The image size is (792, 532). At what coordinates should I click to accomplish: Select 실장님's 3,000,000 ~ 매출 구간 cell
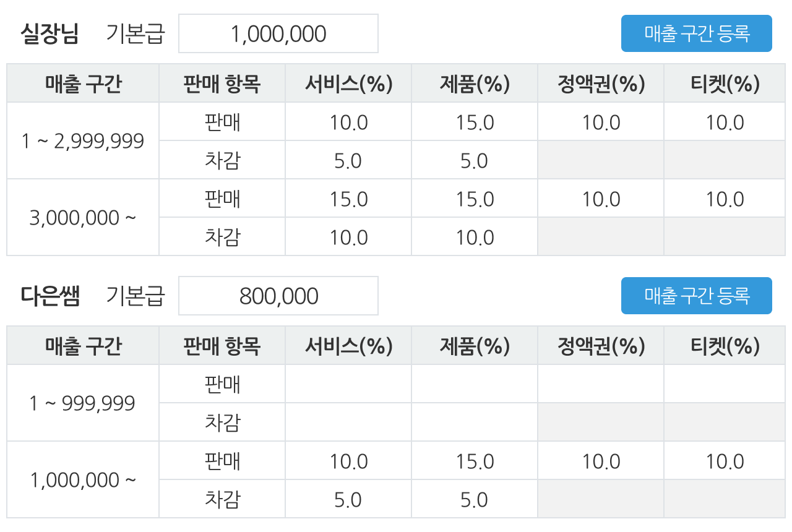click(83, 218)
